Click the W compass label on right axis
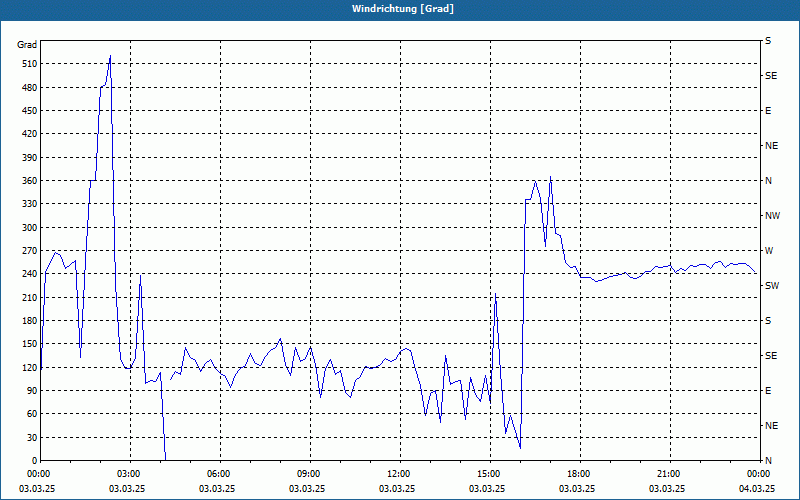800x500 pixels. click(769, 251)
